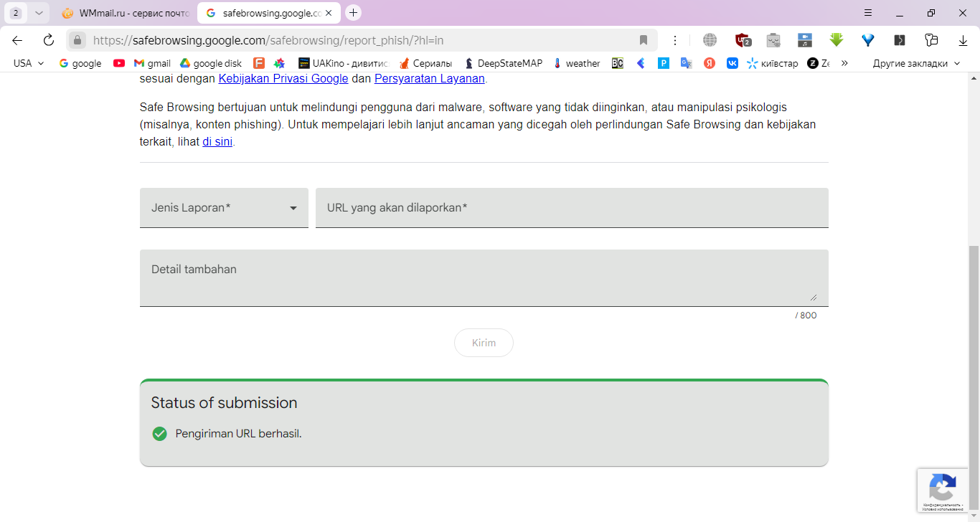Open the google bookmark

80,63
